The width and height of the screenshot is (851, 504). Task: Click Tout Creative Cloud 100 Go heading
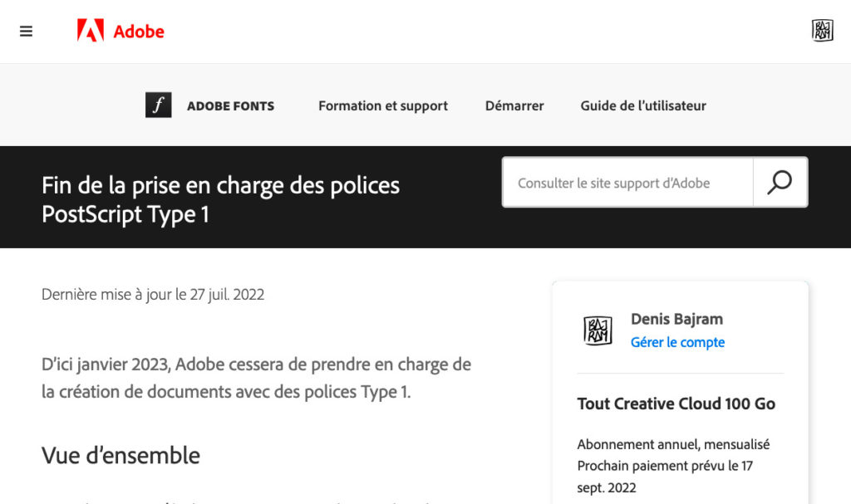tap(676, 404)
